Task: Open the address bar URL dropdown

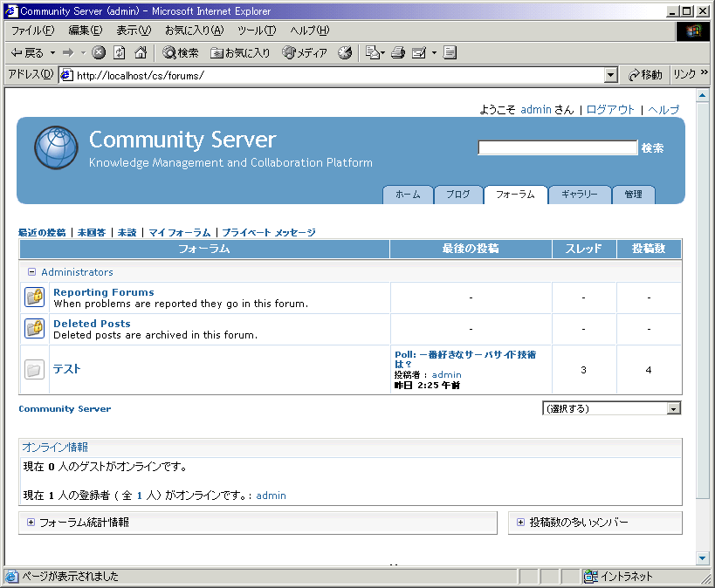Action: coord(610,75)
